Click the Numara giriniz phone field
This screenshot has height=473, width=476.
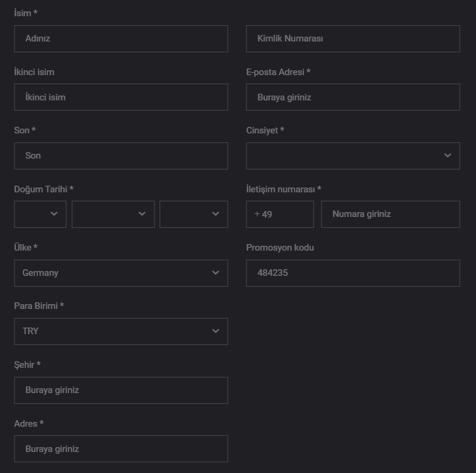390,214
